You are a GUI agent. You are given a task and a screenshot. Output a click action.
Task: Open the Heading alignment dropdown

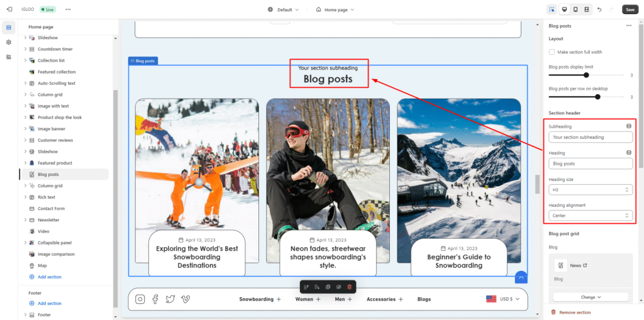[590, 216]
